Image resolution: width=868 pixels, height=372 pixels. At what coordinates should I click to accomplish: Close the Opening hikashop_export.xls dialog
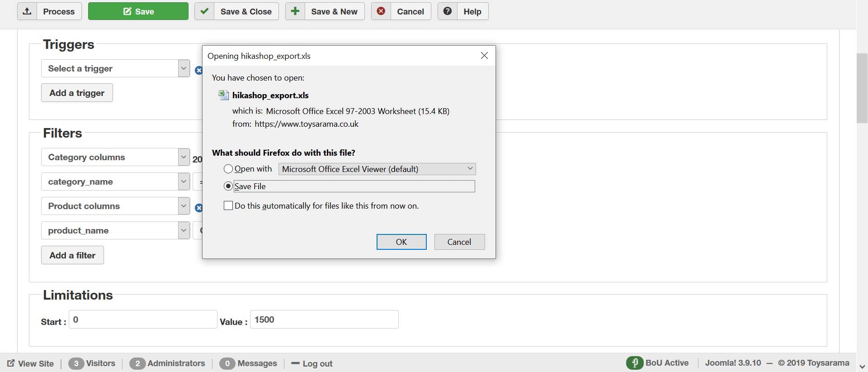click(484, 56)
